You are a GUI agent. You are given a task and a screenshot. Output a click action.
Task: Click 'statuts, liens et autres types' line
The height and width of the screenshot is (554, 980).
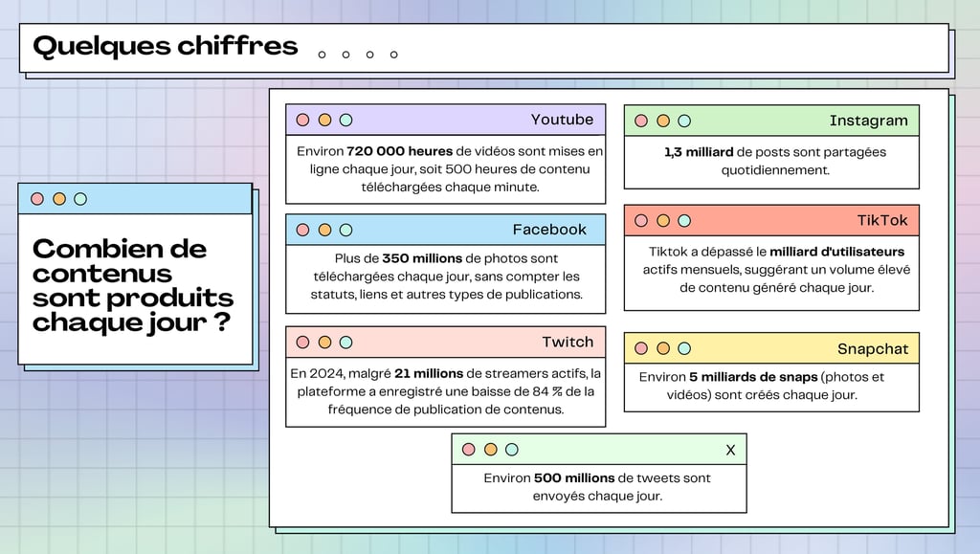pyautogui.click(x=446, y=295)
